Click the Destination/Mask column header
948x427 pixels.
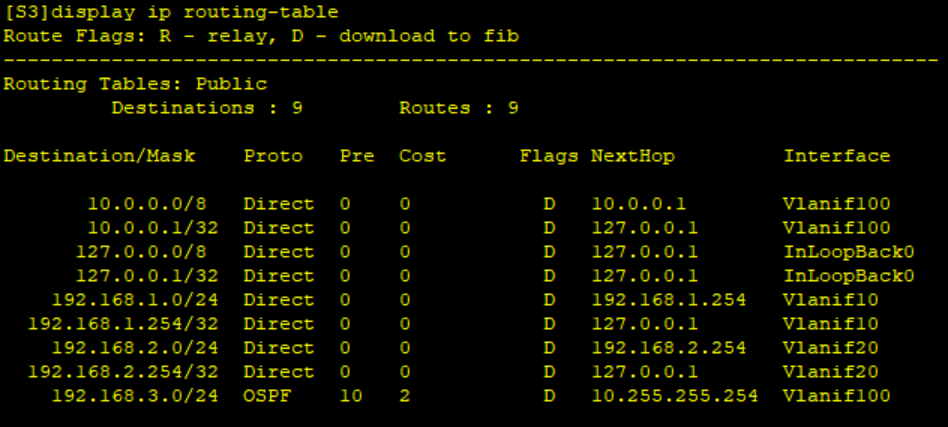pyautogui.click(x=99, y=156)
